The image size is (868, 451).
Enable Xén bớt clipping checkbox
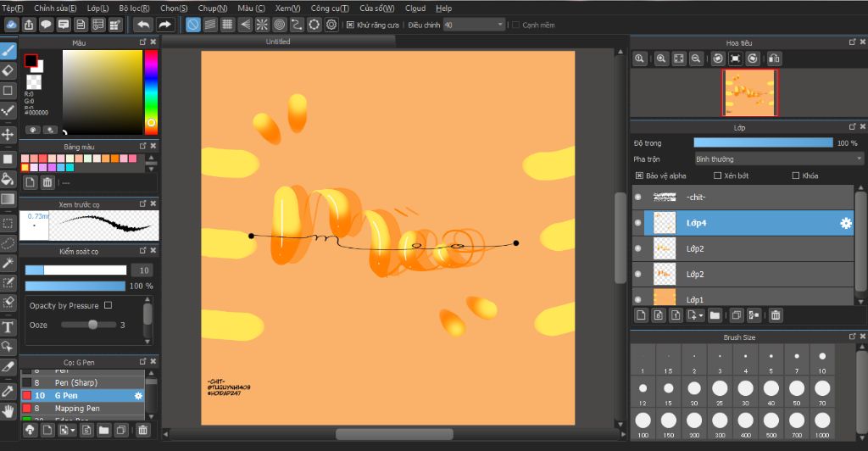717,175
